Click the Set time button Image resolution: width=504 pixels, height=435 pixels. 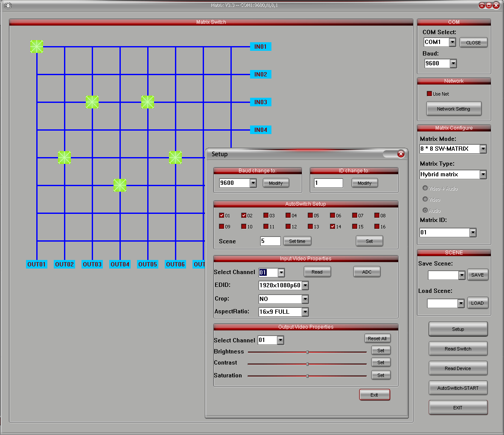(x=297, y=241)
